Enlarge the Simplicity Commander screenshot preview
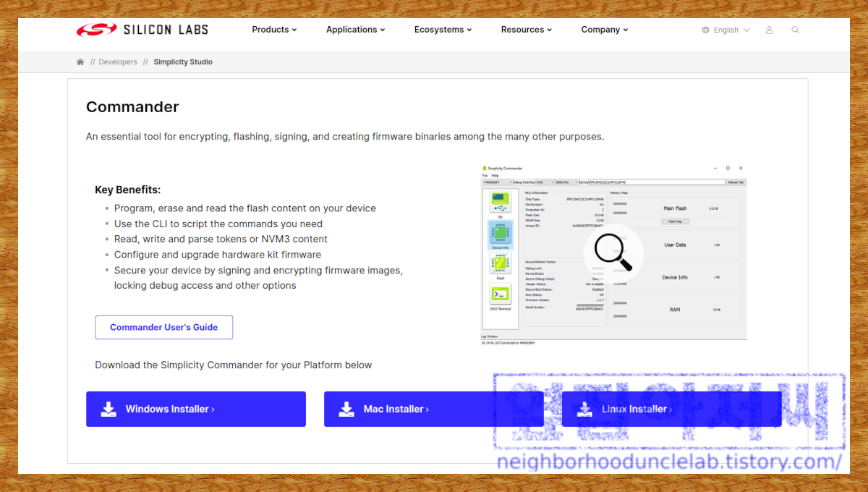Image resolution: width=868 pixels, height=492 pixels. (613, 253)
